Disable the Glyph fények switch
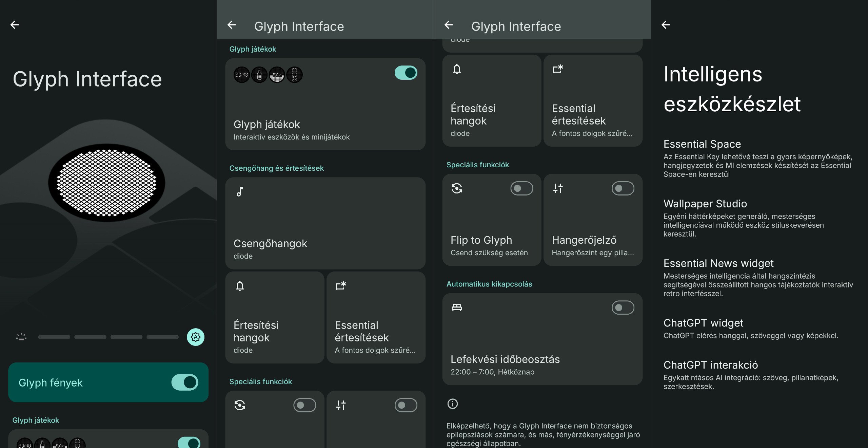Viewport: 868px width, 448px height. tap(185, 382)
